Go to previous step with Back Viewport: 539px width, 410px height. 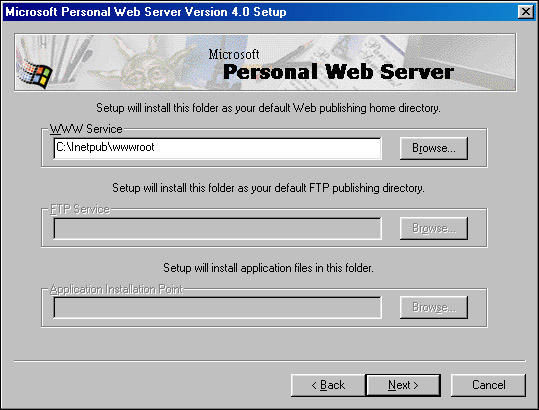(328, 385)
